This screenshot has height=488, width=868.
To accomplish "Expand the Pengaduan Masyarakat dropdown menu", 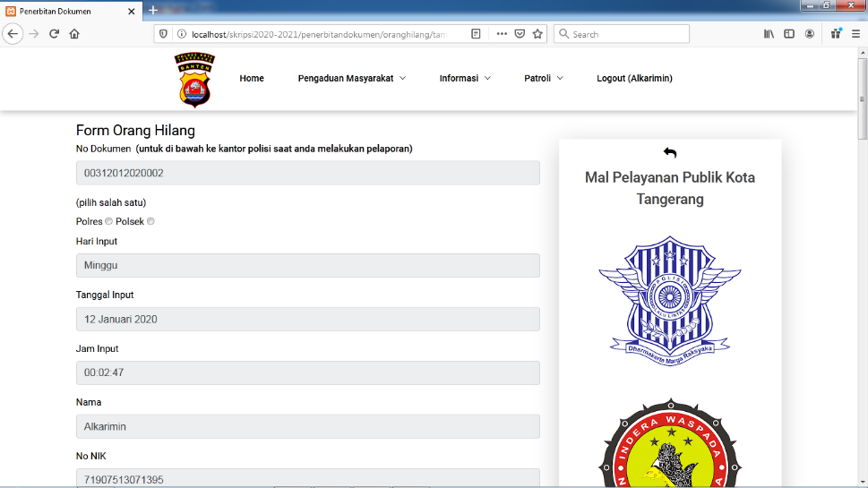I will click(351, 78).
